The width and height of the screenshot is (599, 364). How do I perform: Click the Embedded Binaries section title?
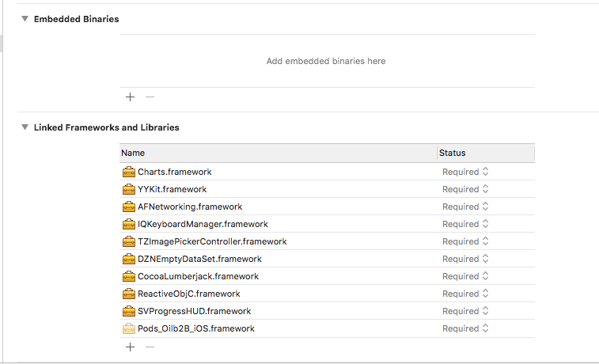(77, 19)
